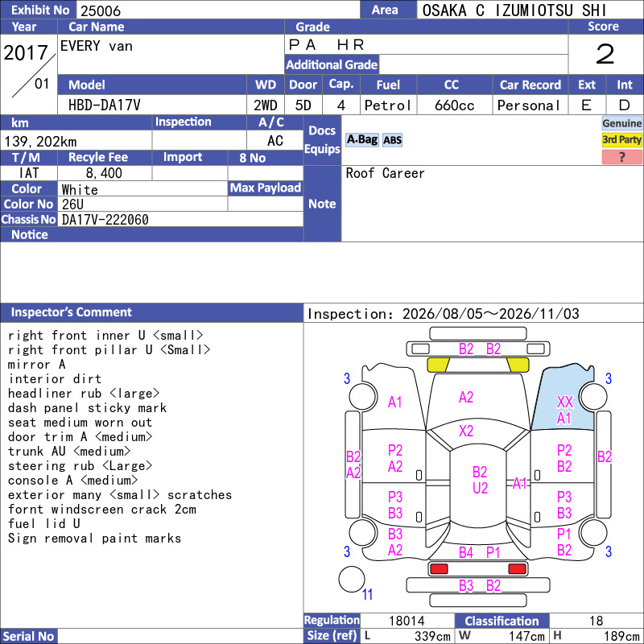The width and height of the screenshot is (644, 644).
Task: Click the pink question mark badge
Action: (x=621, y=157)
